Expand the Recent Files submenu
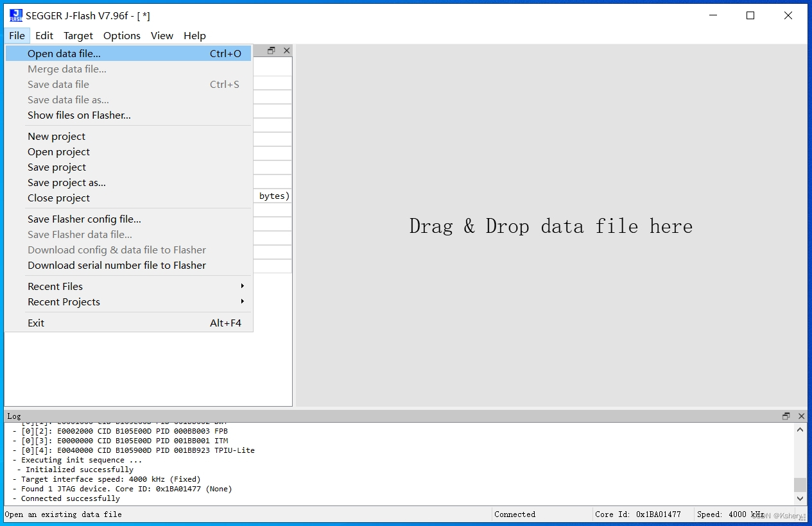 click(128, 287)
